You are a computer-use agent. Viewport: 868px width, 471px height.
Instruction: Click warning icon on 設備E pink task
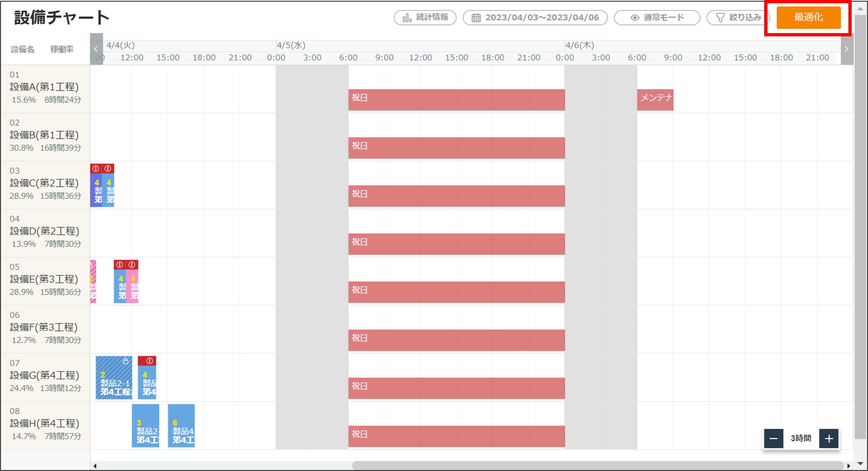132,265
